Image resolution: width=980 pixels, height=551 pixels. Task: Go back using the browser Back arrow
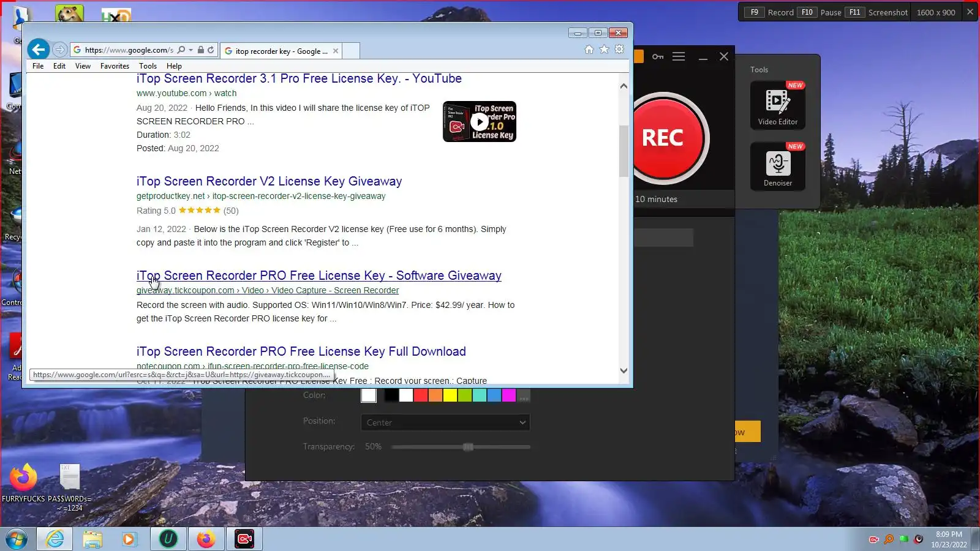coord(38,50)
